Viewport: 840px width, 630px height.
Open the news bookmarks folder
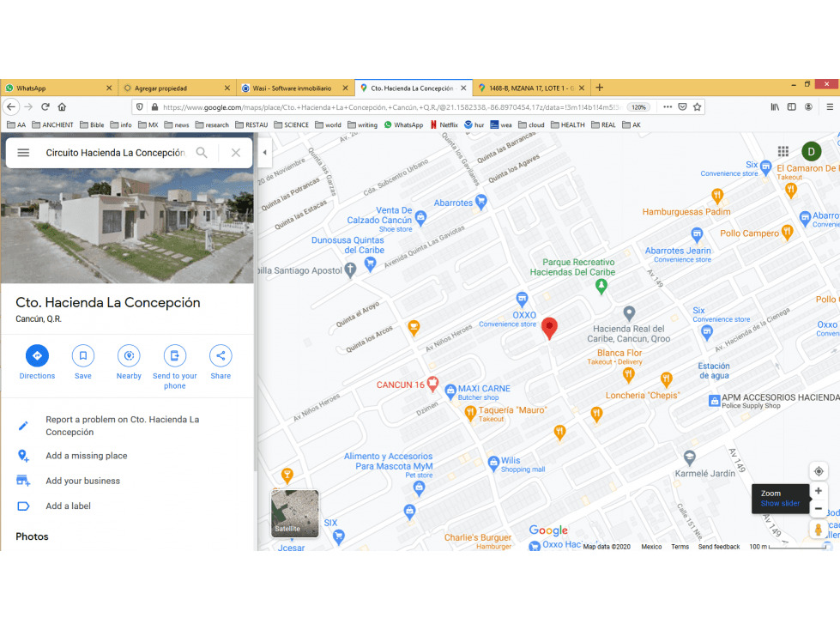[x=177, y=124]
